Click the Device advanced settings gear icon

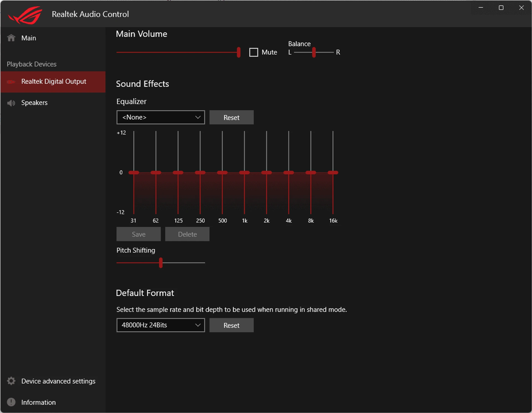(x=11, y=381)
